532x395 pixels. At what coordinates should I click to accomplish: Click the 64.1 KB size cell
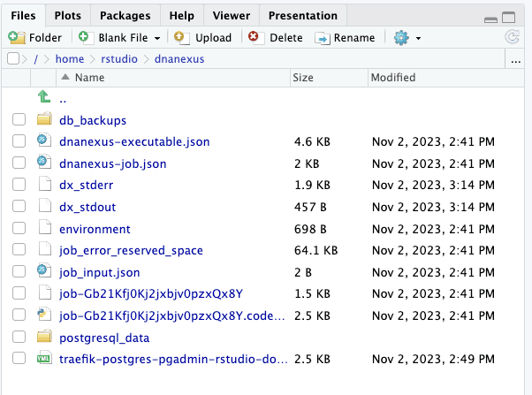[x=315, y=250]
